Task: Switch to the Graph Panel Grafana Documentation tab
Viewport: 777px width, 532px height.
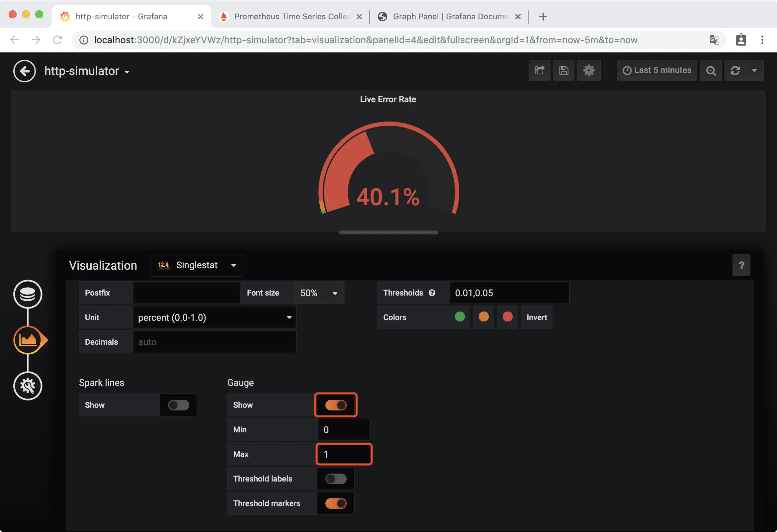Action: click(449, 16)
